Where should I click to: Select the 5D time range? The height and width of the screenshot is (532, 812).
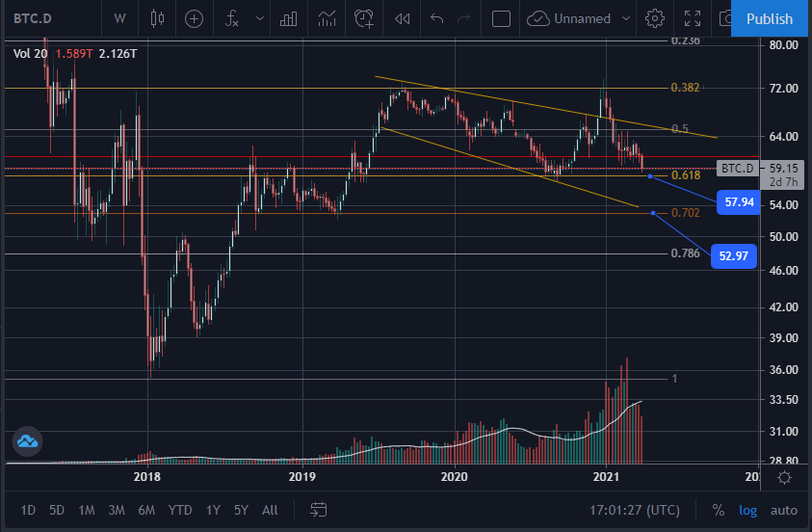tap(57, 510)
